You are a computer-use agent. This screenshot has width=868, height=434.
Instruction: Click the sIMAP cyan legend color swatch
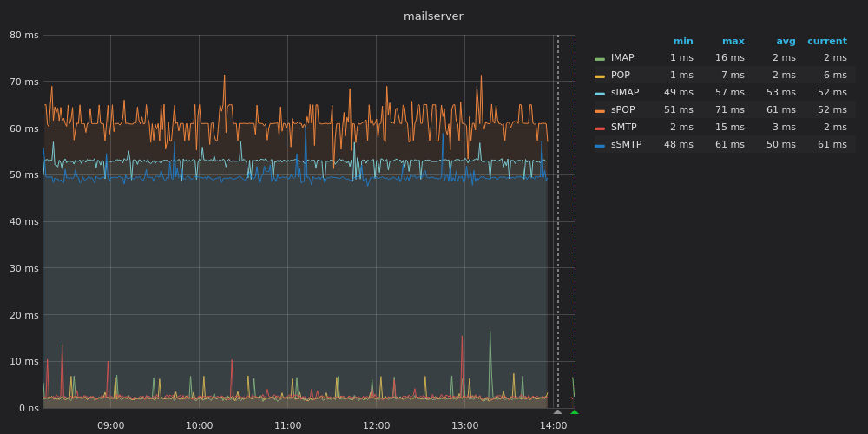pyautogui.click(x=600, y=93)
